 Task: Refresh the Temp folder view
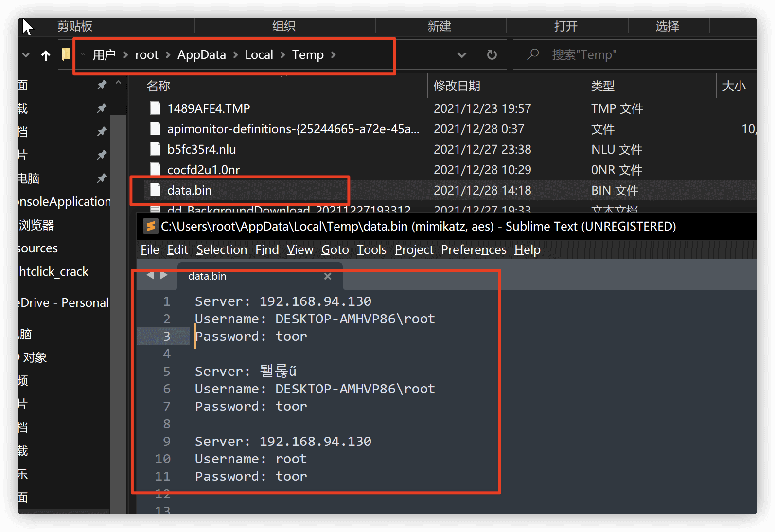[492, 55]
